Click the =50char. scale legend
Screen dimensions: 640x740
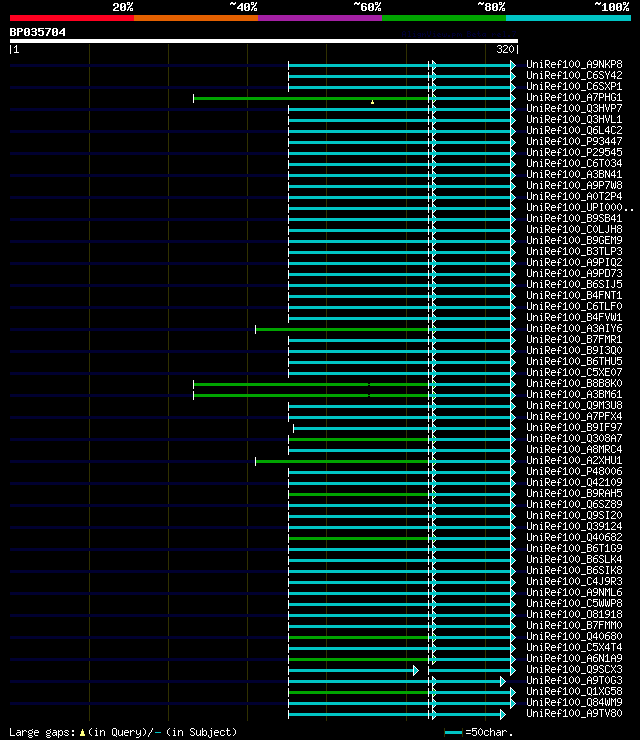coord(479,732)
